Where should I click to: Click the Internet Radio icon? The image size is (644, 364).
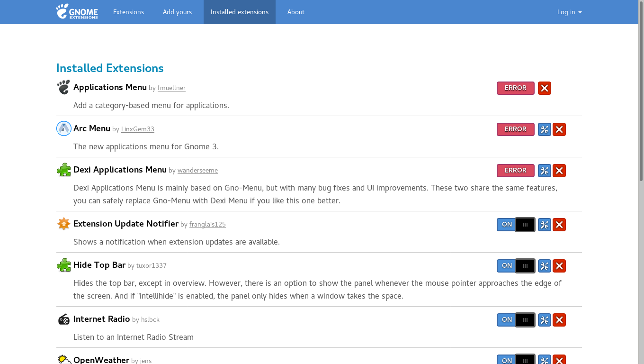click(63, 319)
